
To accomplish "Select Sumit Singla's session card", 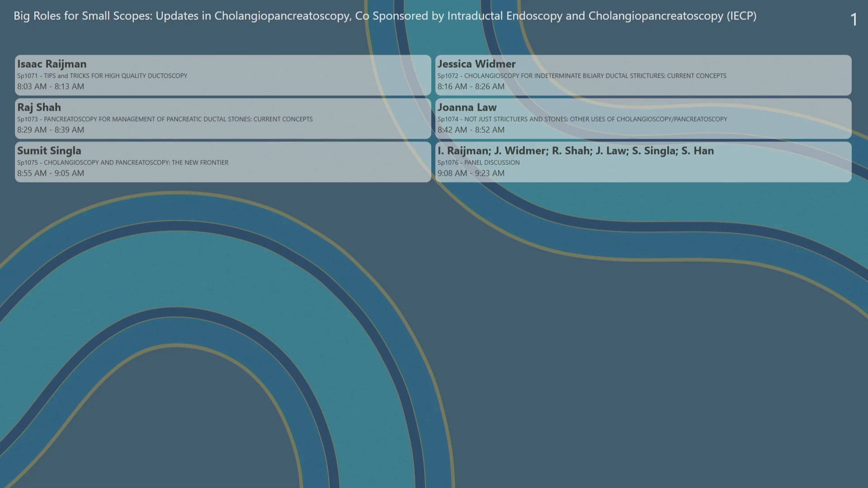I will pyautogui.click(x=223, y=162).
